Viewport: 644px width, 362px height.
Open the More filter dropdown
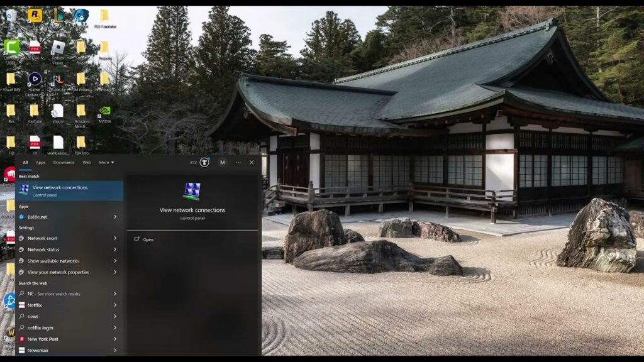(106, 163)
